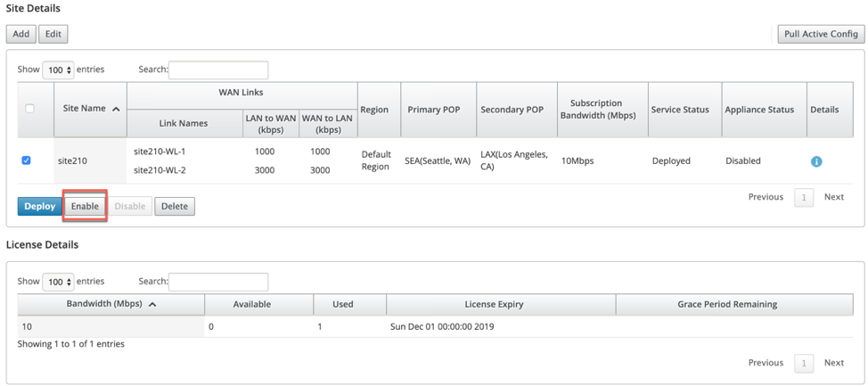Screen dimensions: 868x386
Task: Click link name site210-WL-1
Action: coord(160,152)
